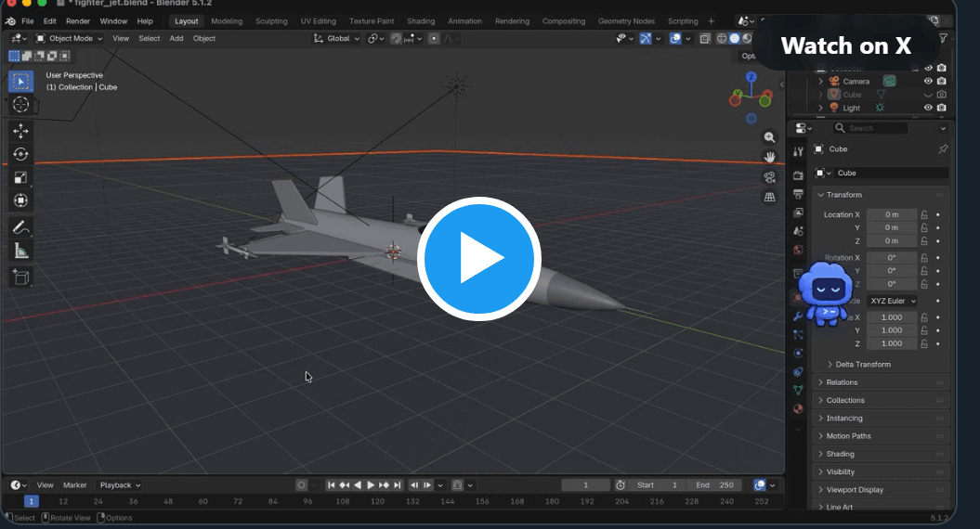Open the Render menu
Image resolution: width=980 pixels, height=529 pixels.
[x=78, y=21]
